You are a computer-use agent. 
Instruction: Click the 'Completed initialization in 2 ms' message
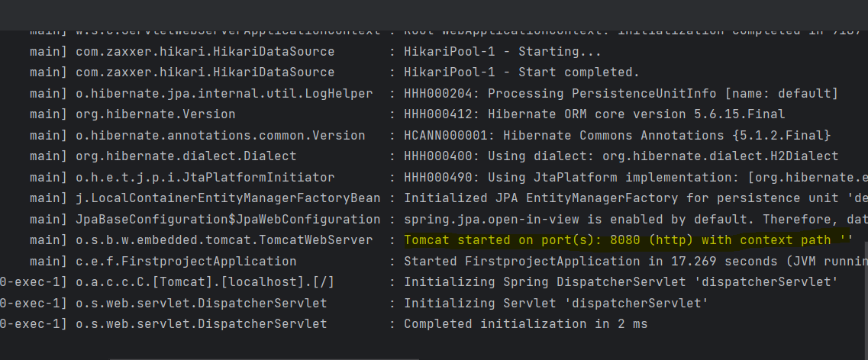526,324
